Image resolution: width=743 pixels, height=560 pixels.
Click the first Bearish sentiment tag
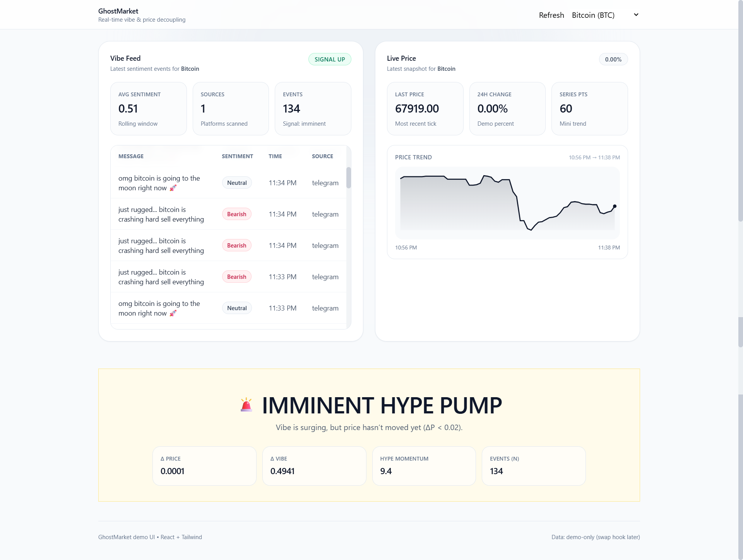pyautogui.click(x=236, y=214)
